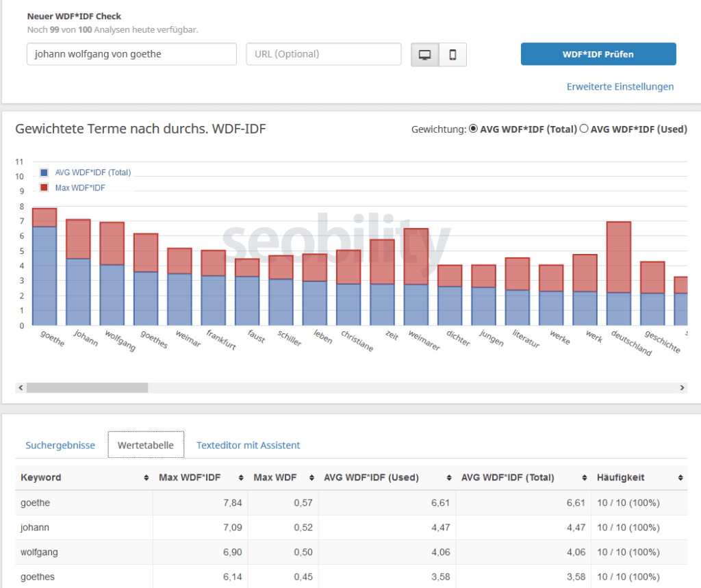The image size is (701, 588).
Task: Click 'schiller' axis label in chart
Action: pos(290,338)
